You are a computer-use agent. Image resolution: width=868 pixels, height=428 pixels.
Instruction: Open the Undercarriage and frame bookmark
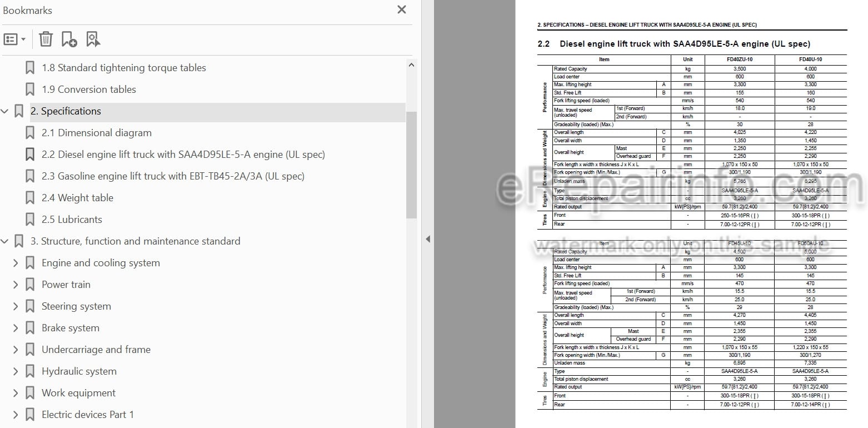[x=96, y=350]
